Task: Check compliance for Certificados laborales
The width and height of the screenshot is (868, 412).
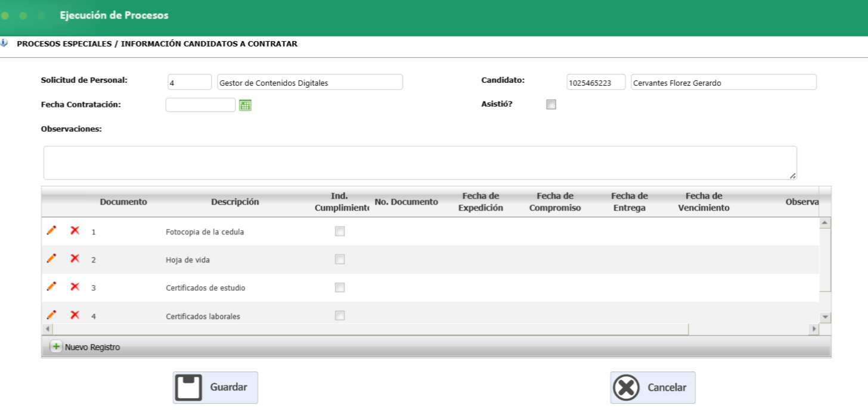Action: pyautogui.click(x=340, y=315)
